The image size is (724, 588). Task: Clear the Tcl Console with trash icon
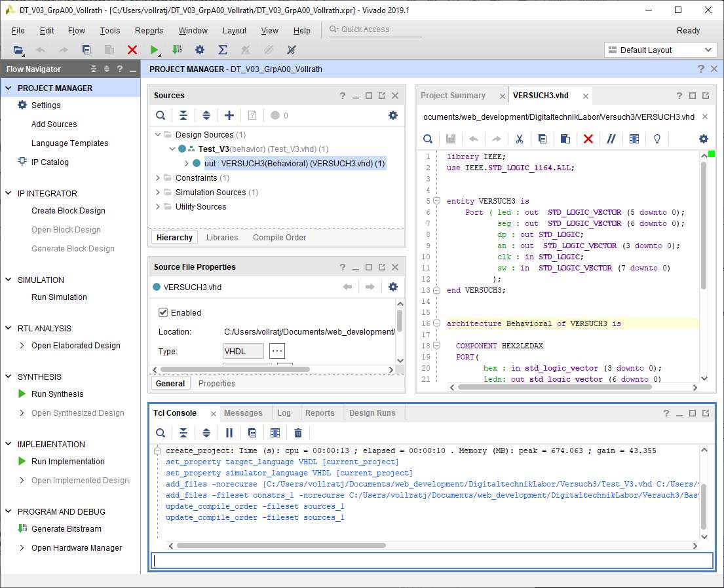(298, 433)
